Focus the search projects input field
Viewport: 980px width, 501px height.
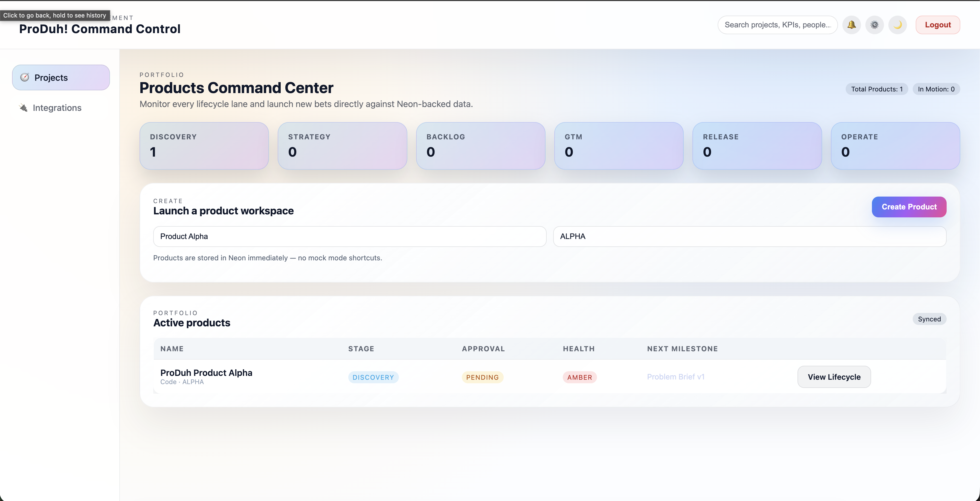click(x=777, y=25)
